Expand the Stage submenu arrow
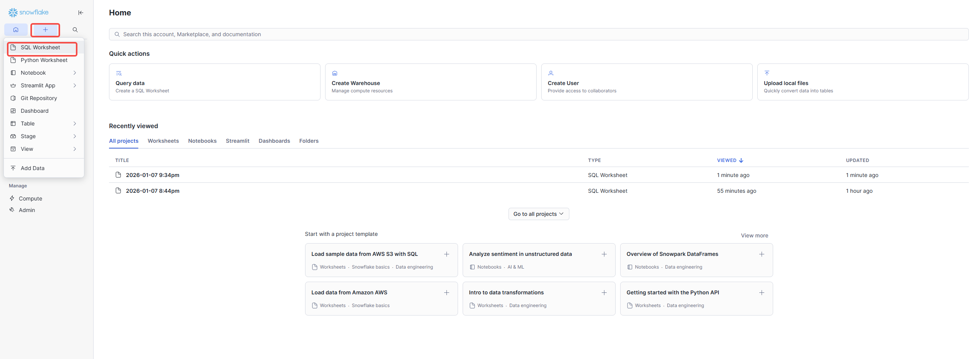The width and height of the screenshot is (980, 359). tap(75, 136)
